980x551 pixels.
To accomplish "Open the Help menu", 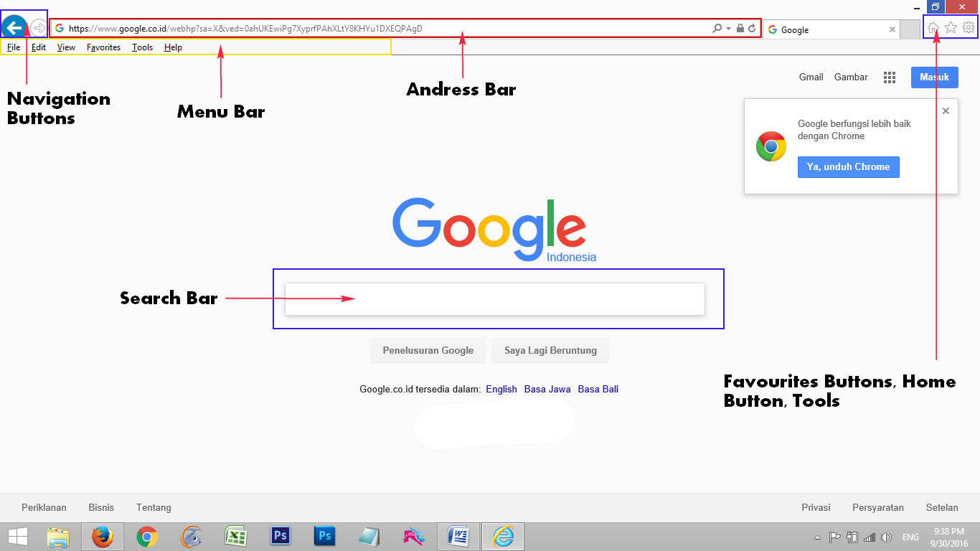I will 173,47.
